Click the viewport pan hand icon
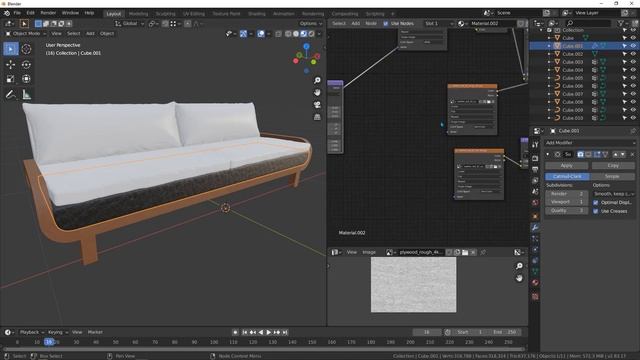 317,93
